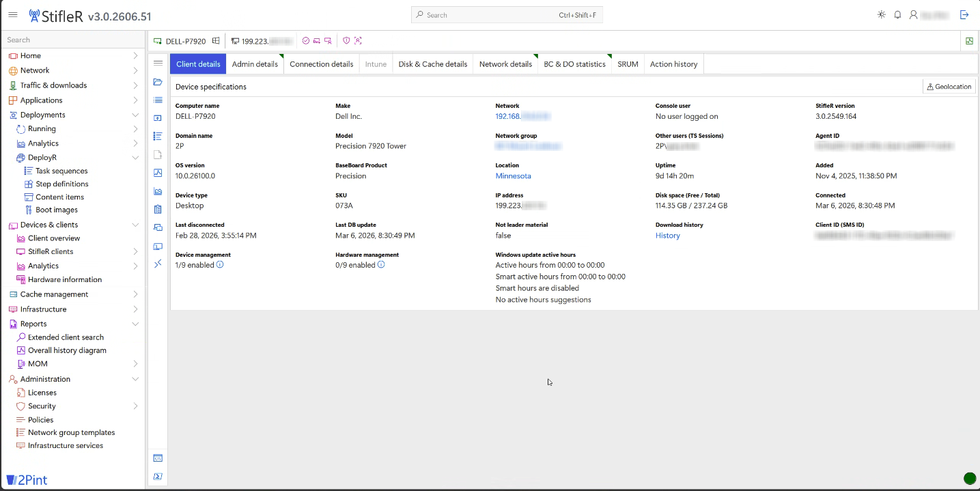
Task: Open Network details tab
Action: tap(505, 64)
